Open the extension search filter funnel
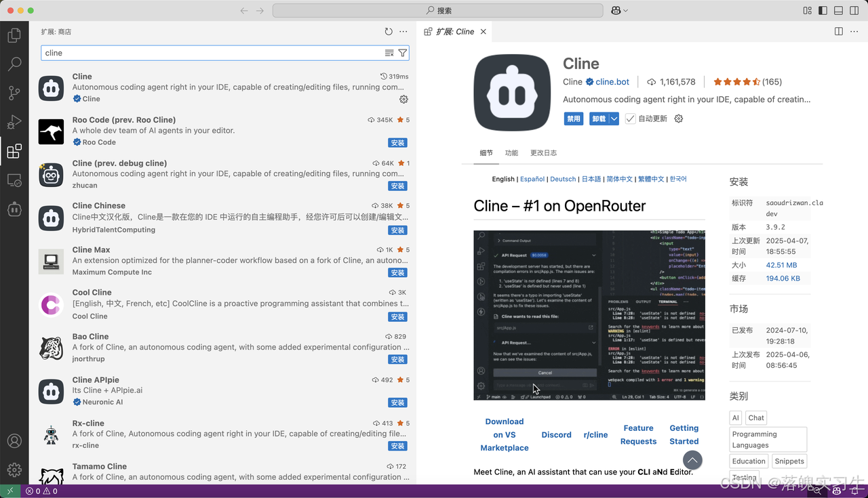Image resolution: width=868 pixels, height=498 pixels. [x=403, y=53]
